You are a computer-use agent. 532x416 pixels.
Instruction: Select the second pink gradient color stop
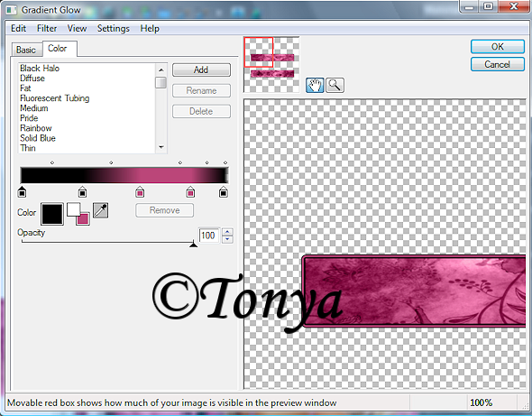click(x=190, y=191)
